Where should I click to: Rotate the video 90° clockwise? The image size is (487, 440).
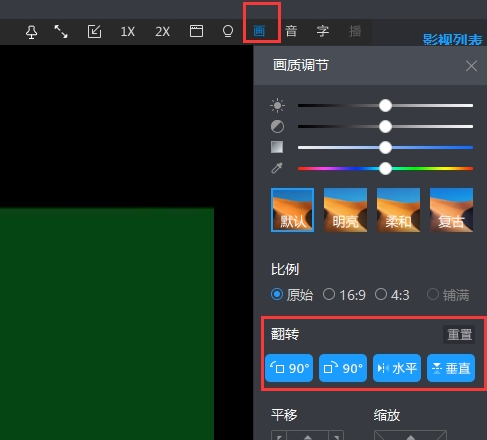point(343,368)
